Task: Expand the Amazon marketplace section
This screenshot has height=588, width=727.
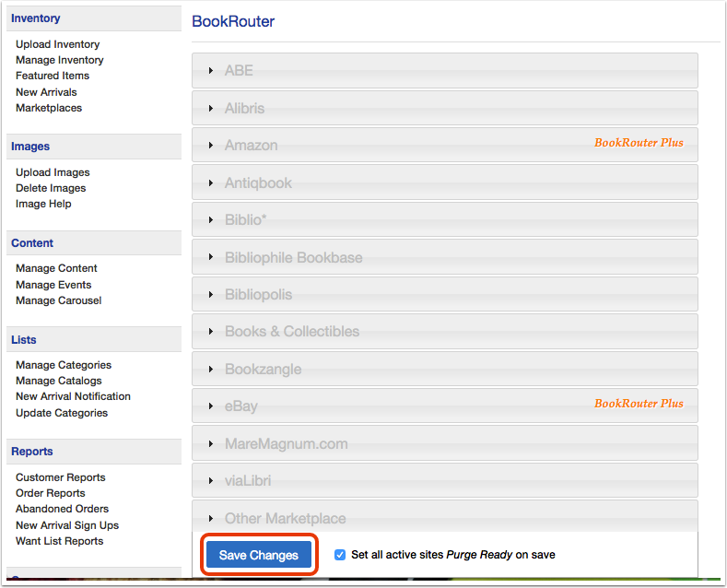Action: [445, 145]
